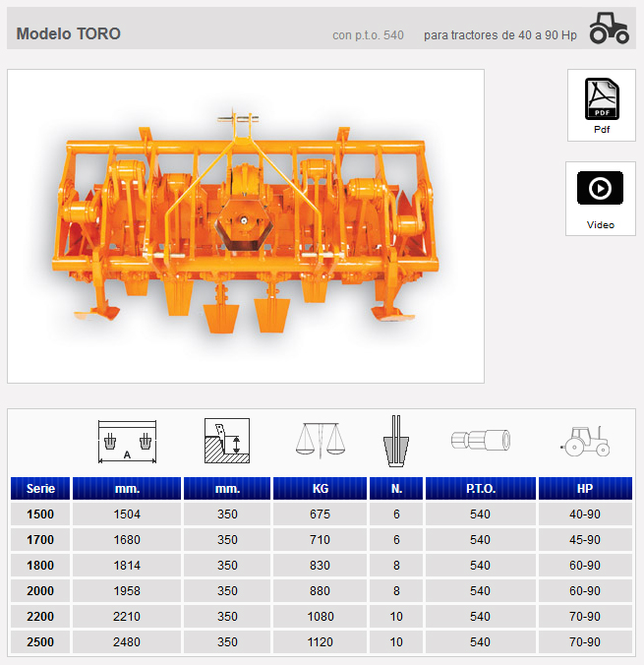
Task: Click the spade blade count icon
Action: click(x=396, y=441)
